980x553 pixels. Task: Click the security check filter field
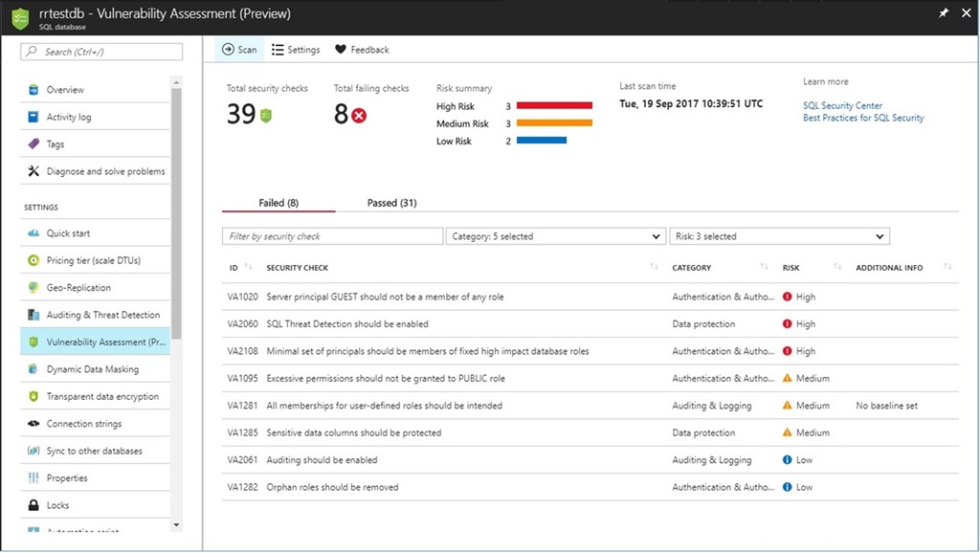331,235
